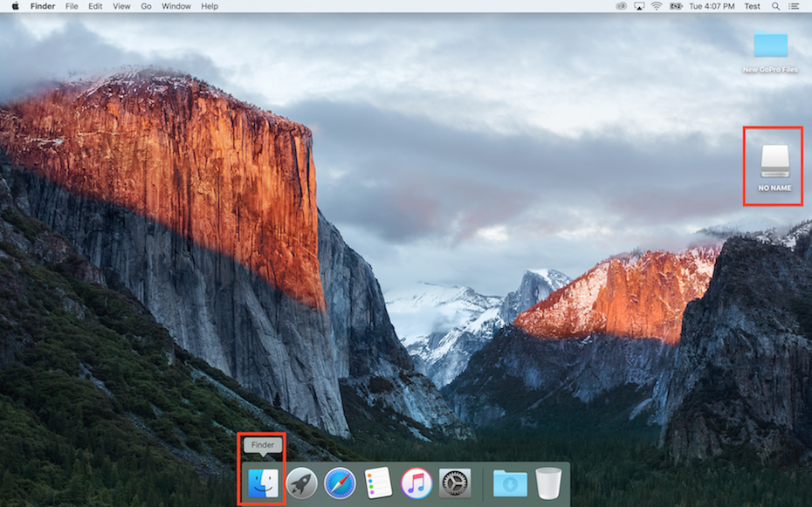Open the Go menu
Viewport: 812px width, 507px height.
point(146,6)
